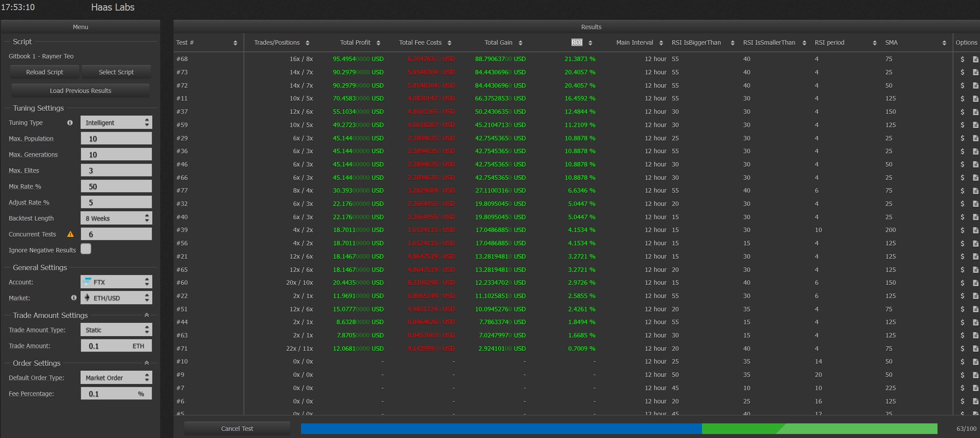Click the info icon next to Market
This screenshot has width=980, height=438.
[x=74, y=298]
